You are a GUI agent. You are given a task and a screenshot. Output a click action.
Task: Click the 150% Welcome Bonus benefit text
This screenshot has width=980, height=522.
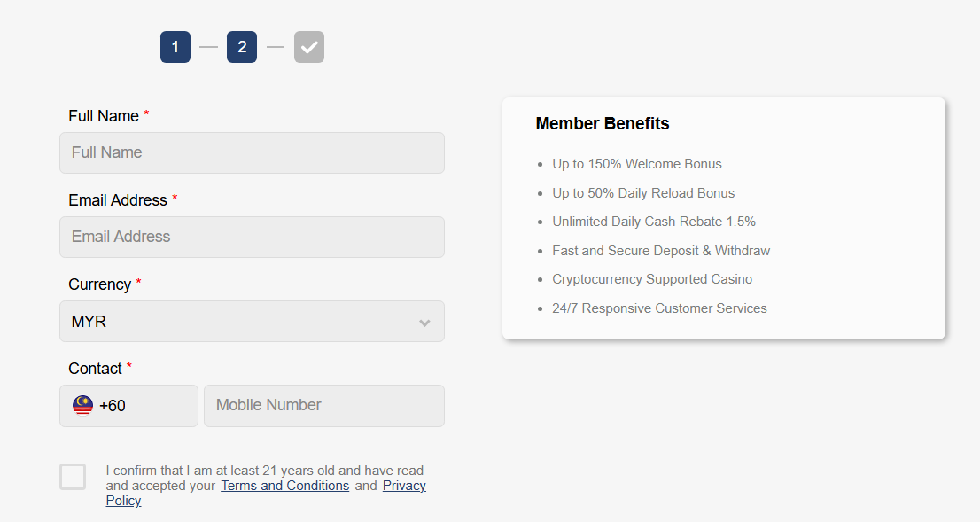pos(636,164)
